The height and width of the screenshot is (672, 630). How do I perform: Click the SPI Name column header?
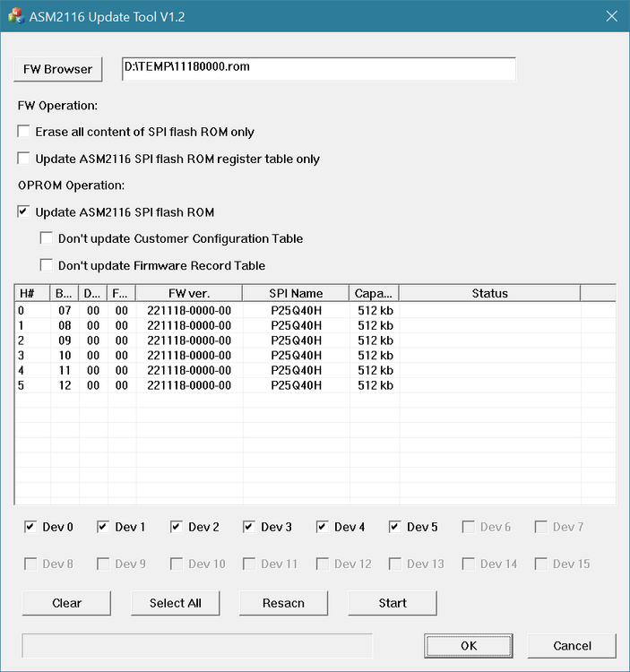pyautogui.click(x=296, y=293)
